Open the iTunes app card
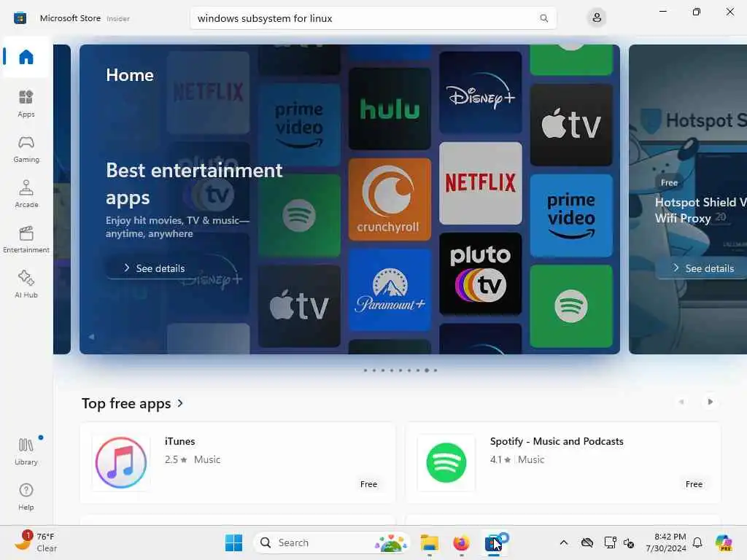This screenshot has height=560, width=747. click(238, 462)
